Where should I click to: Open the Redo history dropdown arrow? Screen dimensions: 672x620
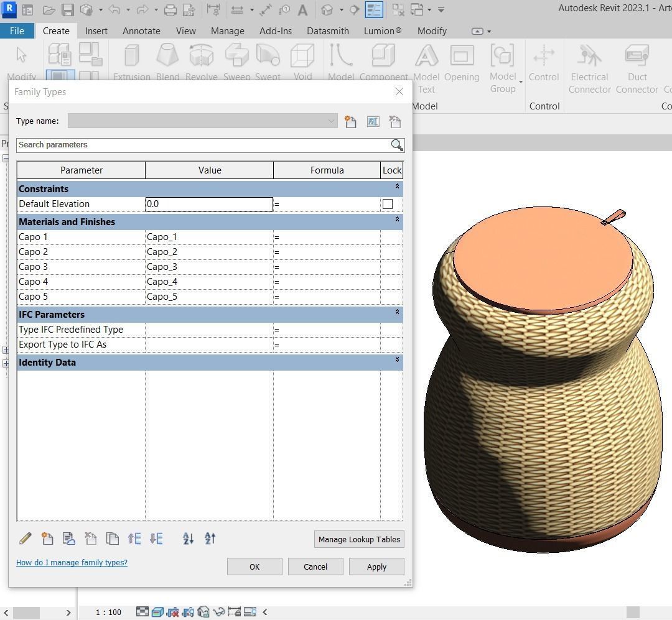pos(156,10)
